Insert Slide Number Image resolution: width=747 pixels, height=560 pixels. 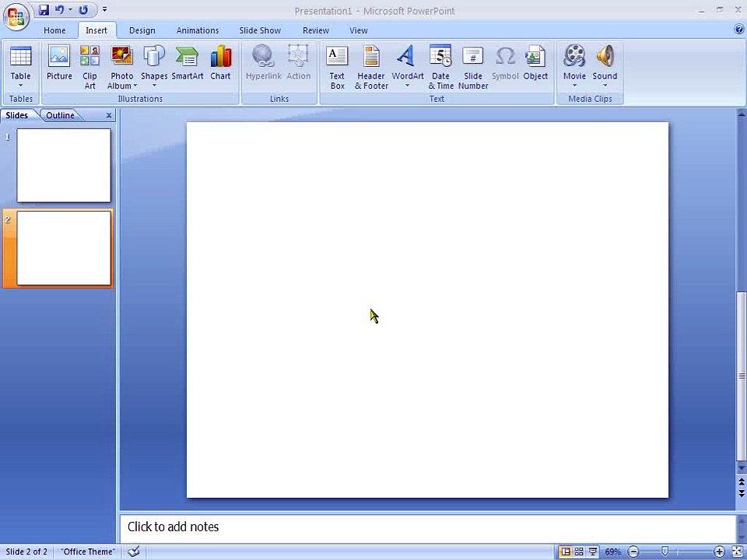pos(473,67)
